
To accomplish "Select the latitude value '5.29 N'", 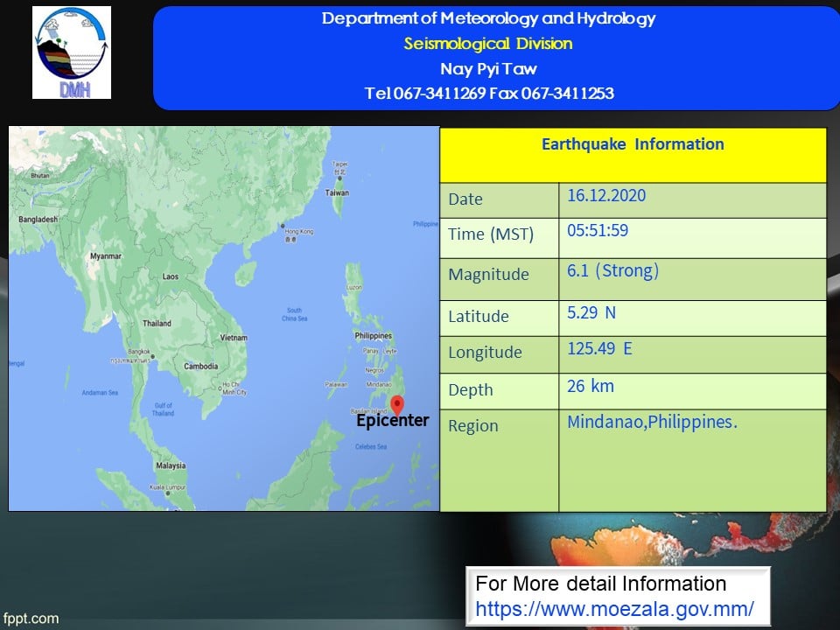I will click(x=591, y=312).
